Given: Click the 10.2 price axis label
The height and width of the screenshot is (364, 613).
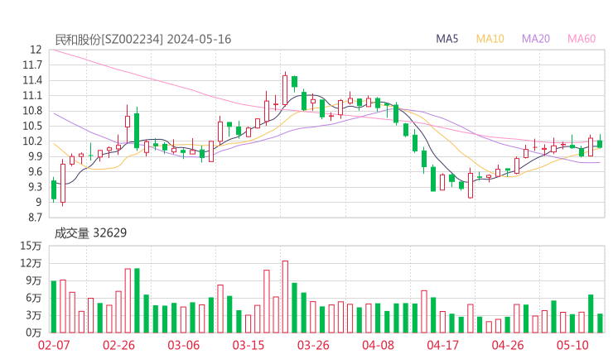Looking at the screenshot, I should coord(32,141).
